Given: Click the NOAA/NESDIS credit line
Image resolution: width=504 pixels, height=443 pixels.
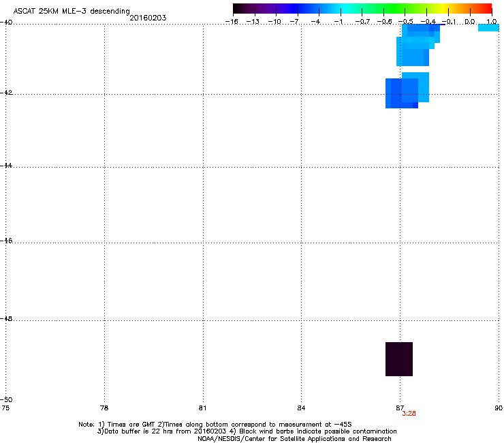Looking at the screenshot, I should (294, 439).
